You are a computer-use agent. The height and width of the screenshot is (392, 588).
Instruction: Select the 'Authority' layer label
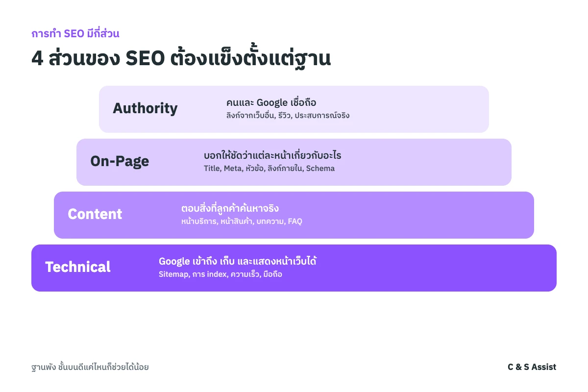click(145, 108)
